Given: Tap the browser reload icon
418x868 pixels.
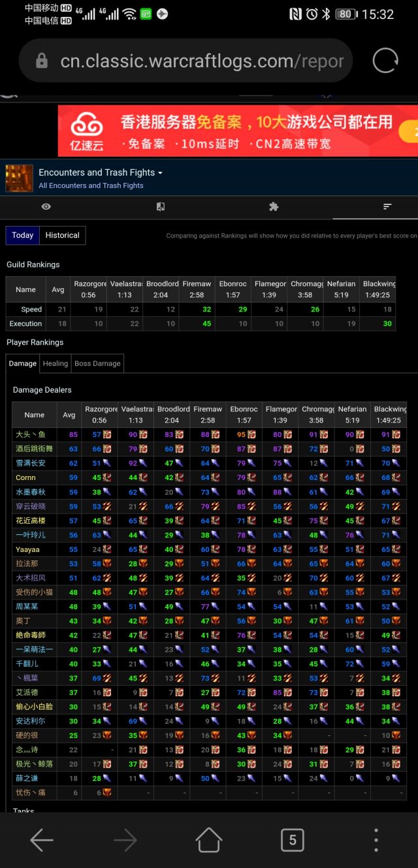Looking at the screenshot, I should [x=385, y=61].
